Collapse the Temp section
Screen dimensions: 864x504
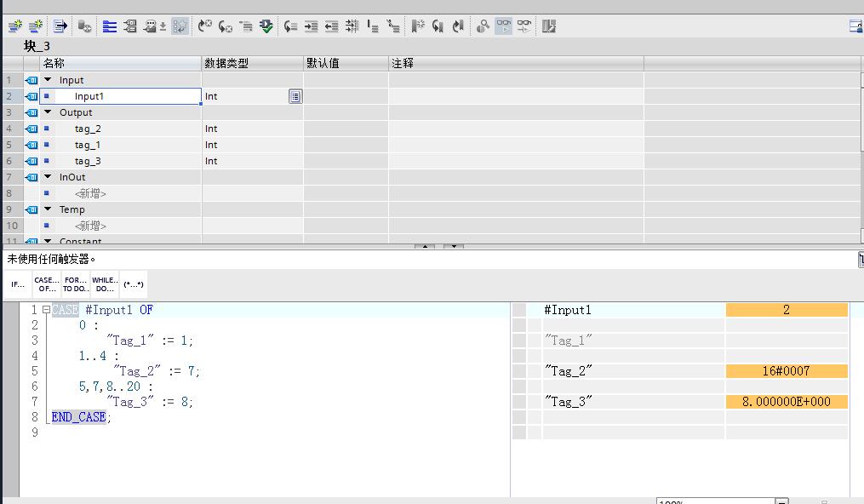[48, 209]
